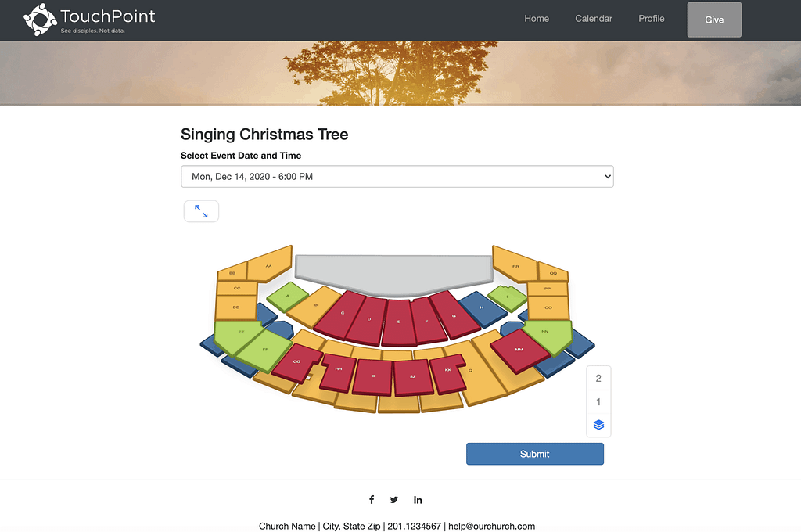Open the LinkedIn icon link
Image resolution: width=801 pixels, height=532 pixels.
[418, 500]
